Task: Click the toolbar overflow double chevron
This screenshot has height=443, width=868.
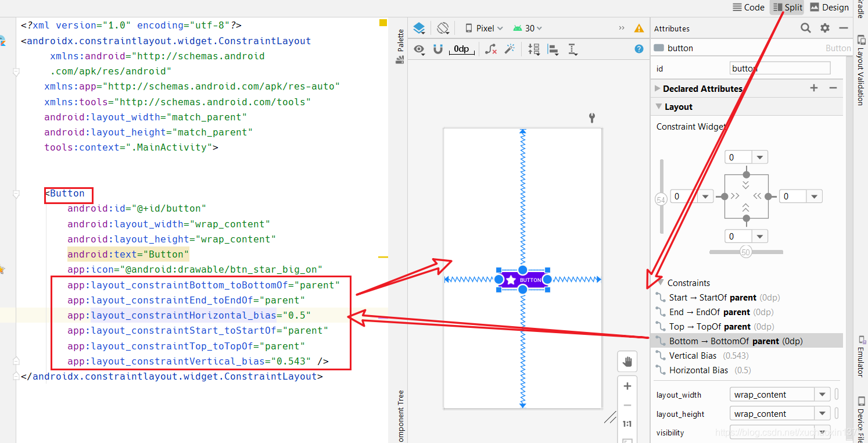Action: coord(622,28)
